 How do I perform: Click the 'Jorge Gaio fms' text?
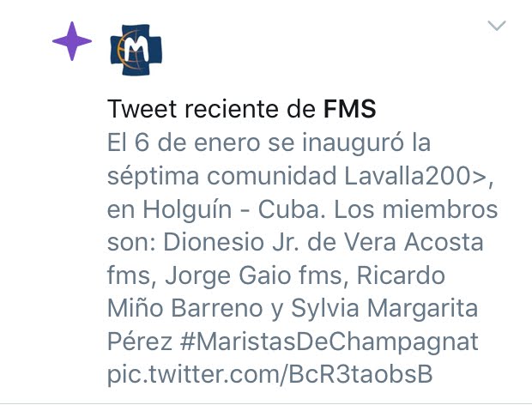[257, 275]
